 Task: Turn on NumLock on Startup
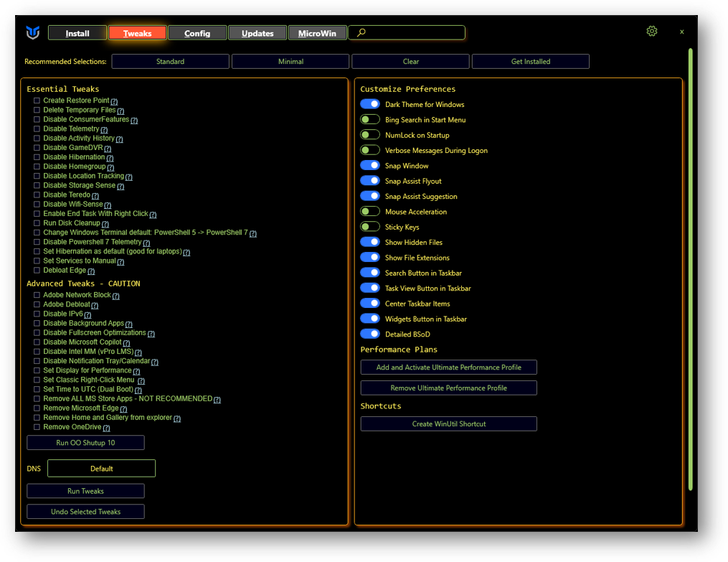370,135
